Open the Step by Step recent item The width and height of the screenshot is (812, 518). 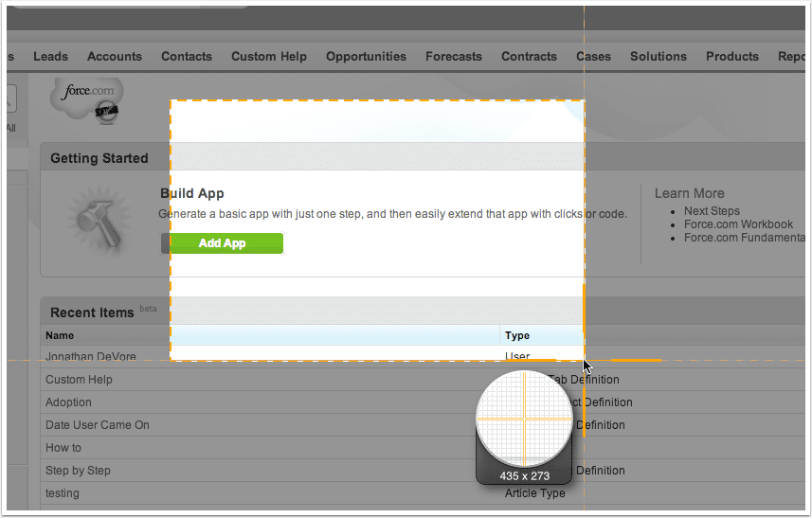click(78, 471)
